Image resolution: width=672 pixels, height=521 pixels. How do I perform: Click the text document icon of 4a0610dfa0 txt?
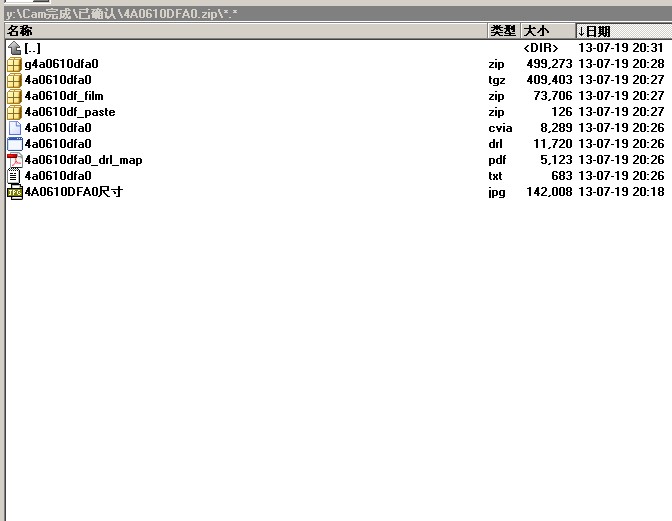(14, 176)
